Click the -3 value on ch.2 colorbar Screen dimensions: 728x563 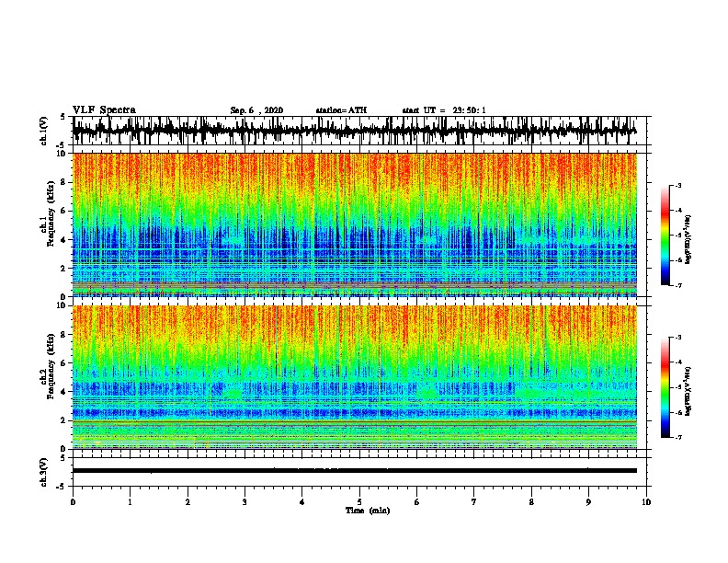tap(678, 338)
